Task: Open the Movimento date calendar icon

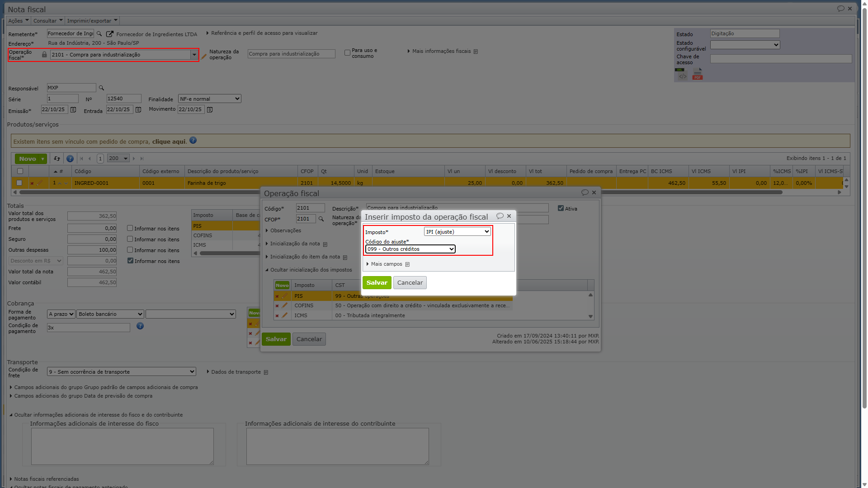Action: tap(210, 110)
